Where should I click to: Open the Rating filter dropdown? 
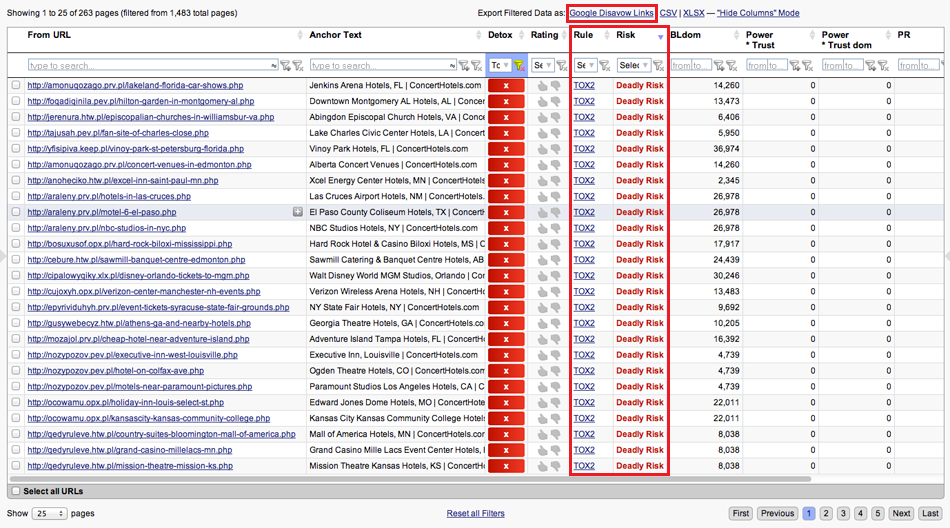tap(542, 65)
